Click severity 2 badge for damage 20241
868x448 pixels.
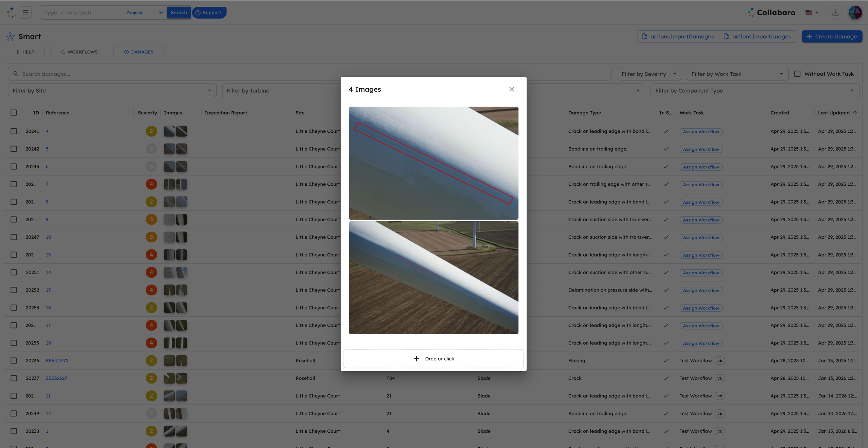pos(151,131)
